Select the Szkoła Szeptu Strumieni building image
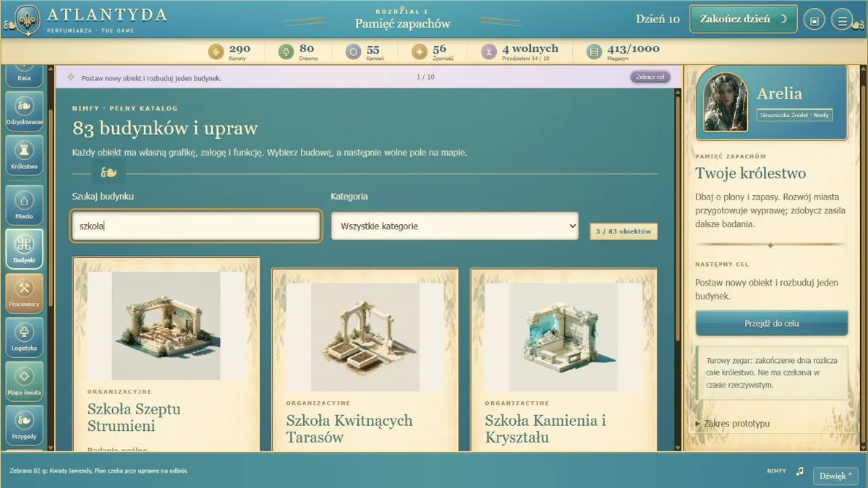Viewport: 868px width, 488px height. click(166, 326)
